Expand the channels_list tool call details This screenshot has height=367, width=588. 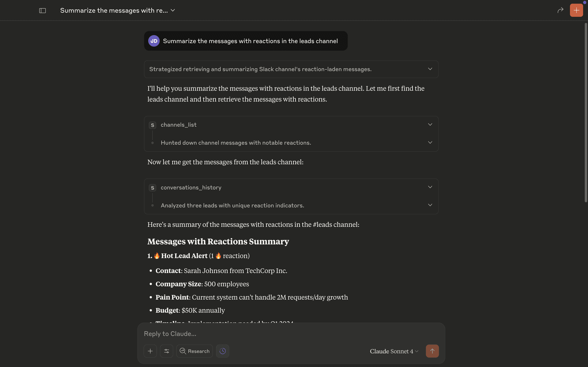[430, 124]
